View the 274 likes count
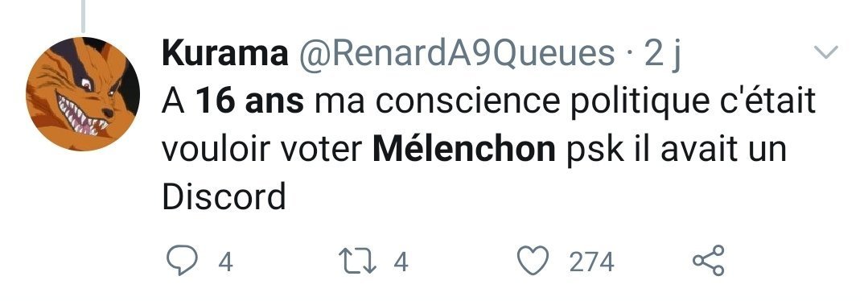The image size is (868, 301). [592, 262]
